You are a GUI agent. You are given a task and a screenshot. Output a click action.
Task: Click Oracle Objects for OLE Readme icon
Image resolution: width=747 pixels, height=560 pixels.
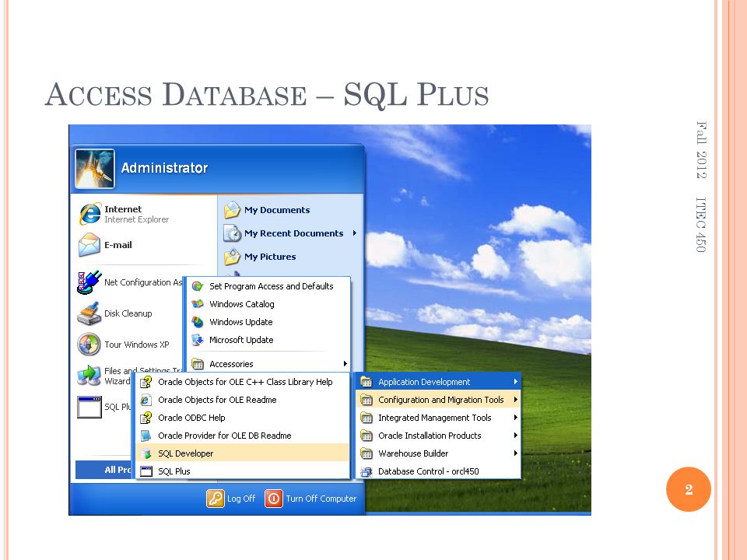pyautogui.click(x=146, y=400)
